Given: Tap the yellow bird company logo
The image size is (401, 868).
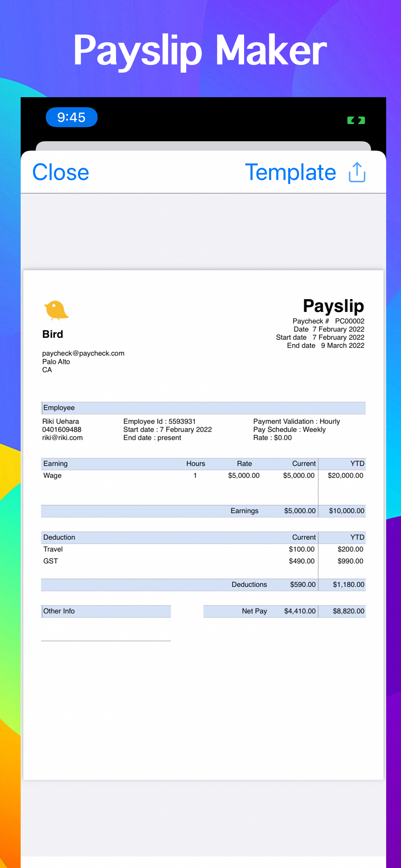Looking at the screenshot, I should tap(56, 310).
